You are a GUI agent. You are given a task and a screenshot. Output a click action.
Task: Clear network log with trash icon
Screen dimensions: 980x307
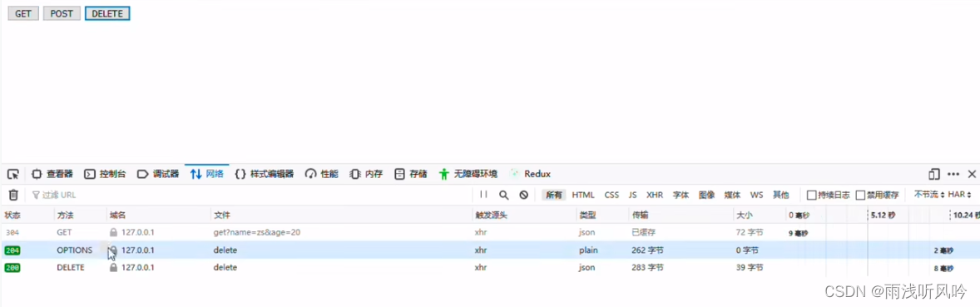tap(13, 195)
